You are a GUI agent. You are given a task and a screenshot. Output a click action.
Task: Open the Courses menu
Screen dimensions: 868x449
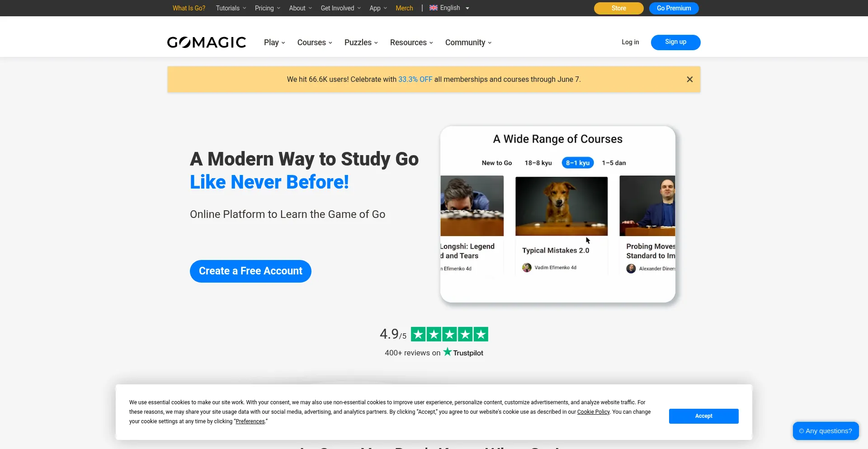pyautogui.click(x=315, y=43)
